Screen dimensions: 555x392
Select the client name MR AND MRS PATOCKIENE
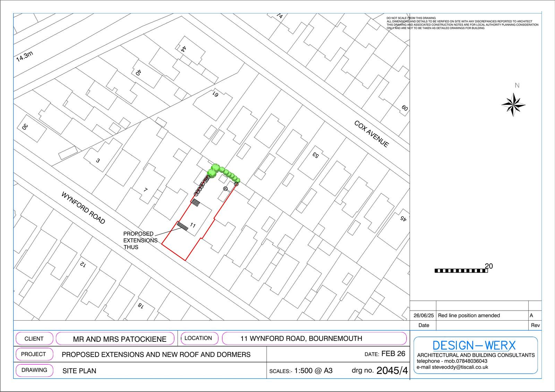120,339
